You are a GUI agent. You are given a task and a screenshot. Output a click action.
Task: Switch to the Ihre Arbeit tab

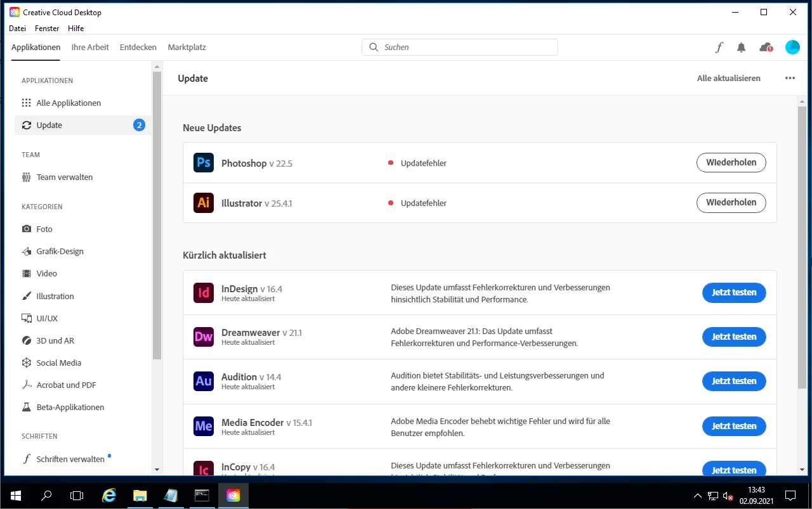coord(90,48)
